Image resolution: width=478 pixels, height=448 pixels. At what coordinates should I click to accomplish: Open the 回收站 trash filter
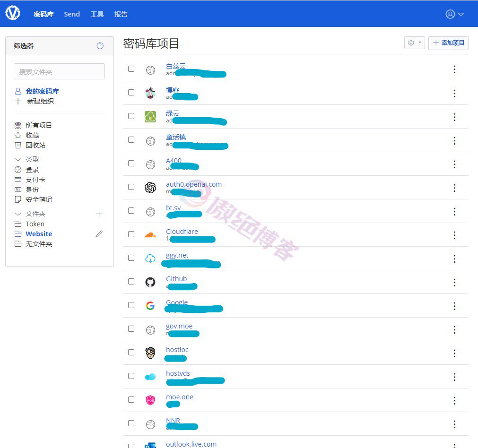(35, 145)
